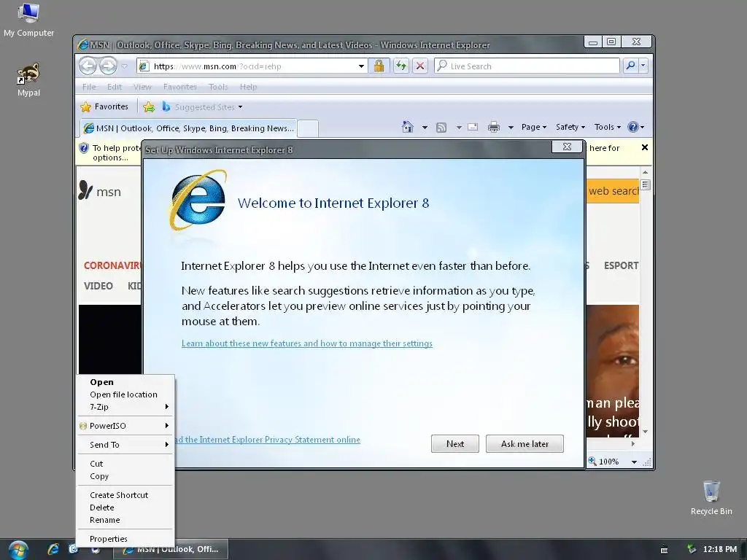Open the File menu
The image size is (747, 560).
point(88,87)
